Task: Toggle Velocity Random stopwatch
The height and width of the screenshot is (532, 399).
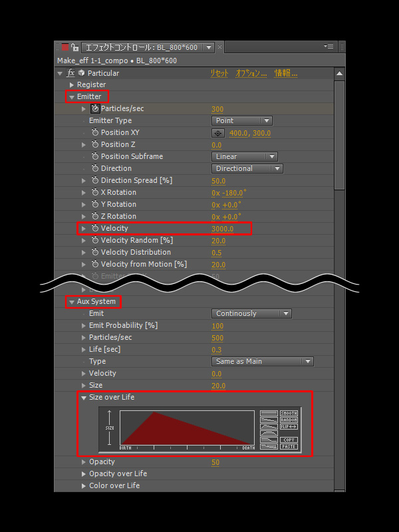Action: (x=95, y=240)
